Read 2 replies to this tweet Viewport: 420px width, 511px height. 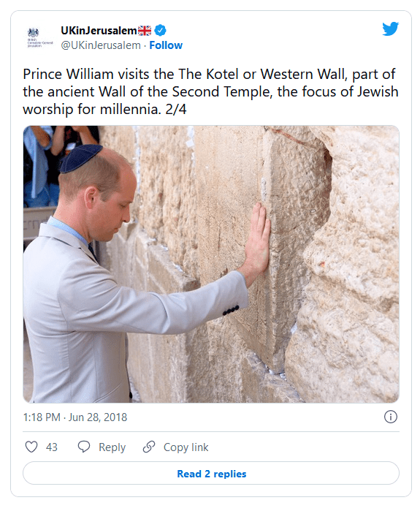211,473
